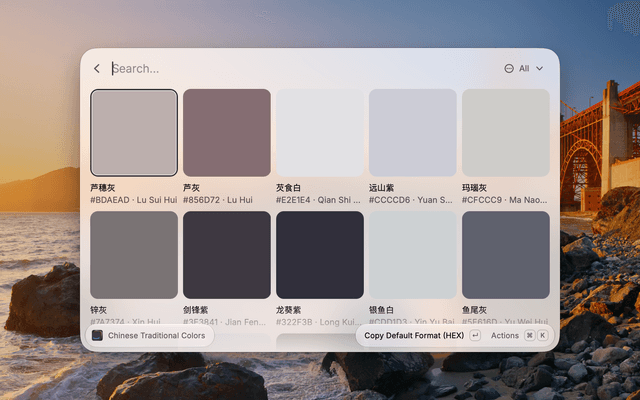Click the name label 玛瑙灰
The height and width of the screenshot is (400, 640).
click(x=474, y=188)
